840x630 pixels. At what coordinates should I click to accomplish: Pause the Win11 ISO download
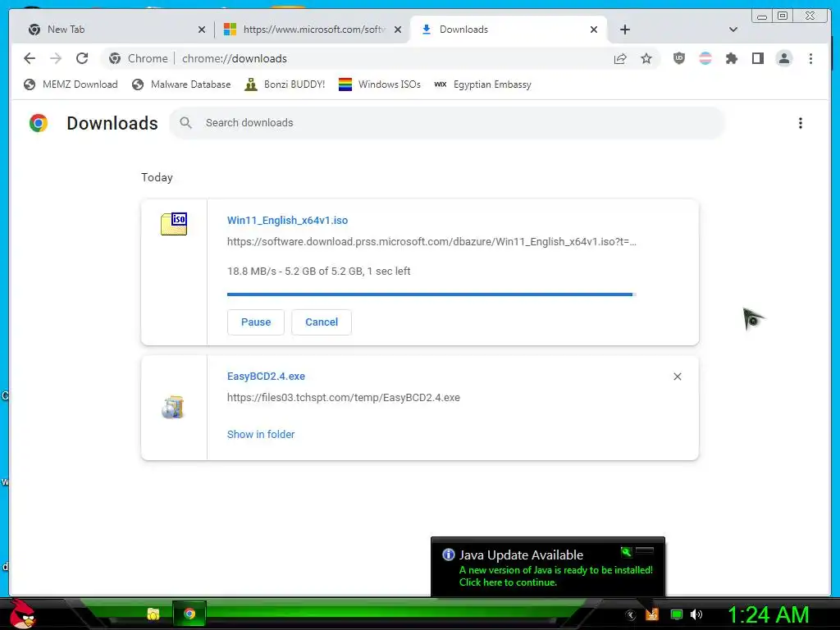point(256,322)
